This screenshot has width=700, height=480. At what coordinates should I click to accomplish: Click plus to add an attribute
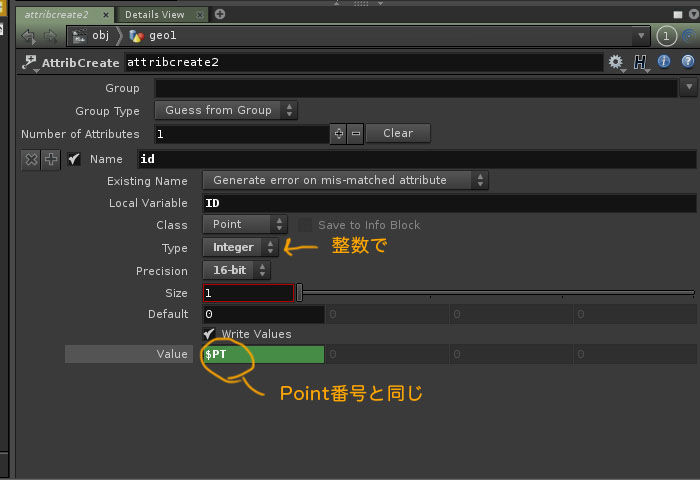[x=339, y=133]
